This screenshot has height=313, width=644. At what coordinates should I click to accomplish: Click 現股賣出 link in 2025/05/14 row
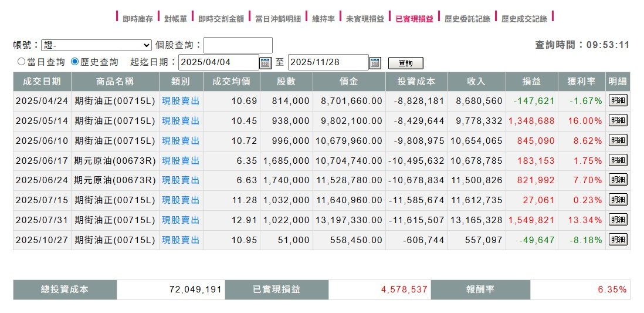[x=181, y=120]
